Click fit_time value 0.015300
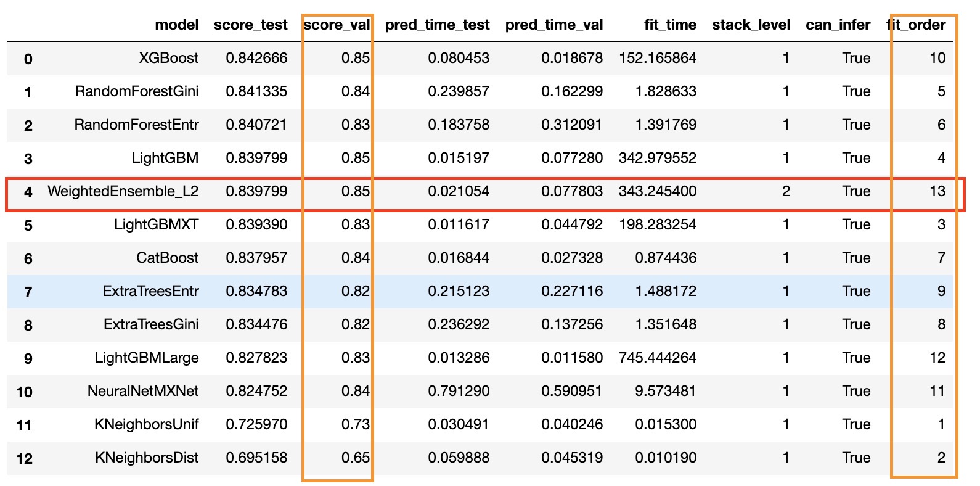This screenshot has height=486, width=980. tap(666, 424)
